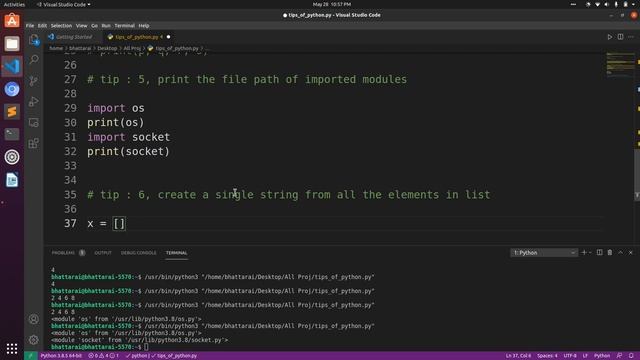640x360 pixels.
Task: Switch to the Debug Console tab
Action: (x=138, y=253)
